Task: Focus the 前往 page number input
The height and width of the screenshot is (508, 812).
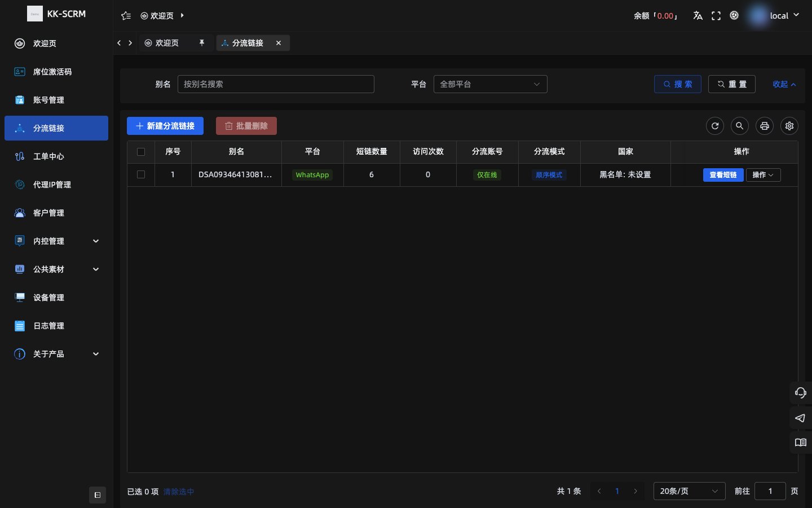Action: point(770,491)
